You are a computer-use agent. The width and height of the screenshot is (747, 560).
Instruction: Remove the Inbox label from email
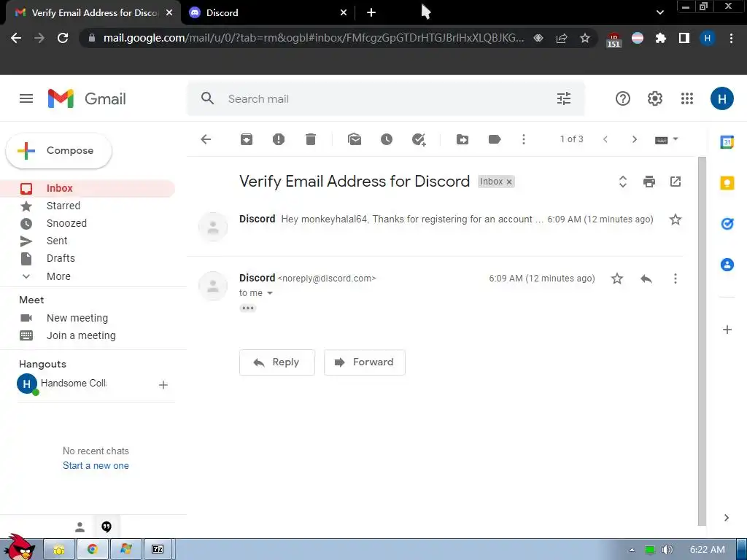509,182
